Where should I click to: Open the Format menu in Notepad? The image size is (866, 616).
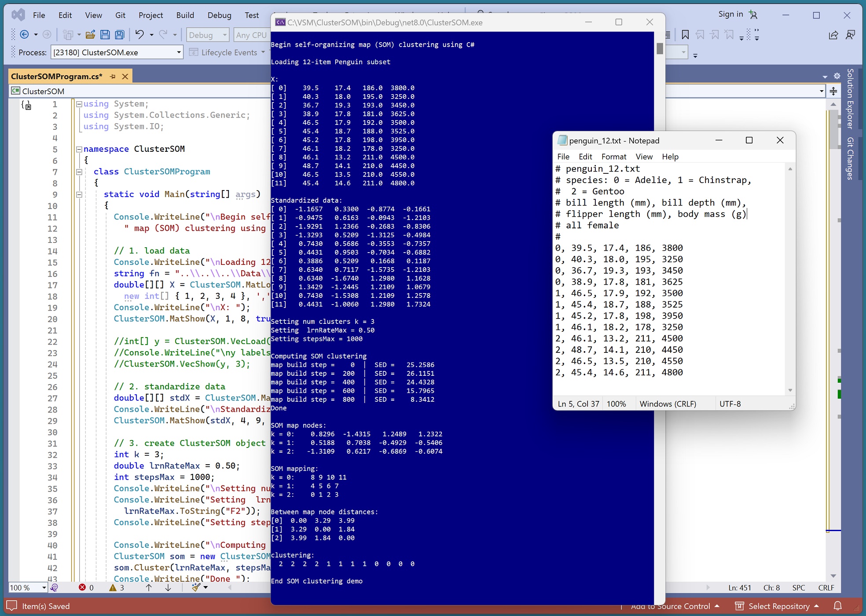tap(613, 157)
